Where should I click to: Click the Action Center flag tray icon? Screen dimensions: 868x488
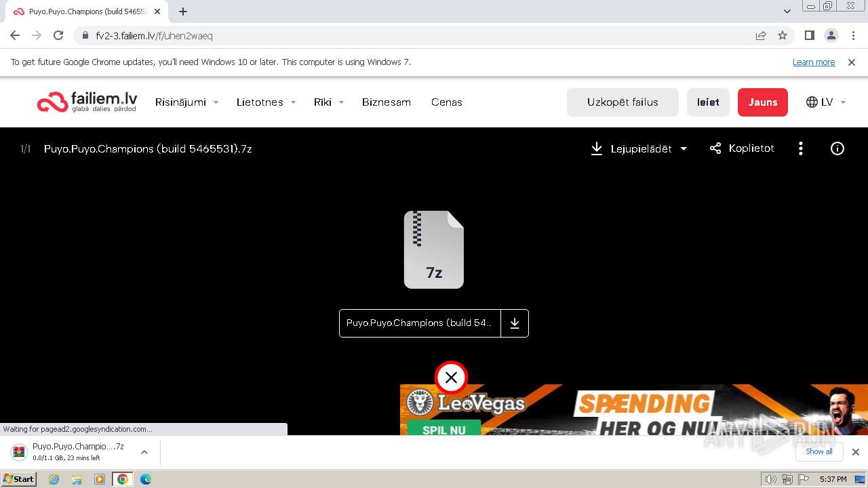(804, 479)
